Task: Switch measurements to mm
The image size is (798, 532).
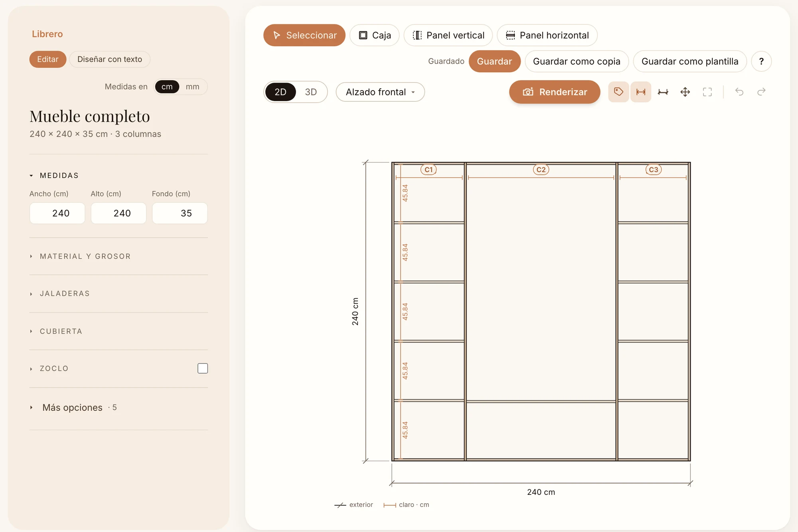Action: [x=192, y=87]
